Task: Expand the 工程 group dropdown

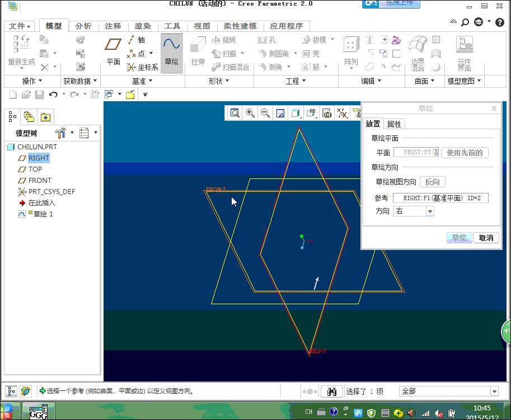Action: pyautogui.click(x=296, y=81)
